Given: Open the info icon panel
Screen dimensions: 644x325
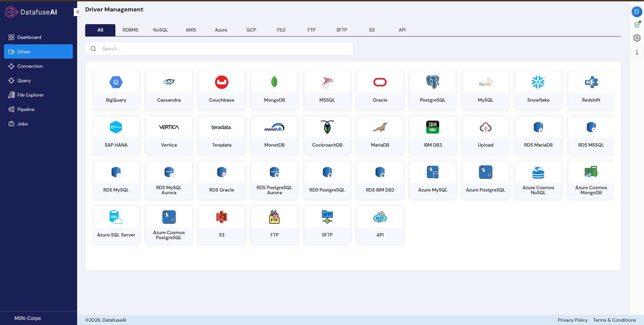Looking at the screenshot, I should point(637,52).
